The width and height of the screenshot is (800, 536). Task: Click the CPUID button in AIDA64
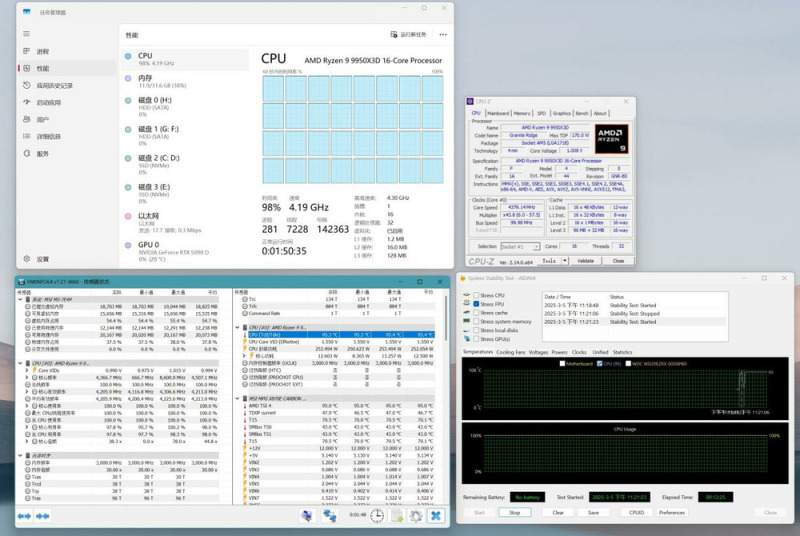point(636,512)
